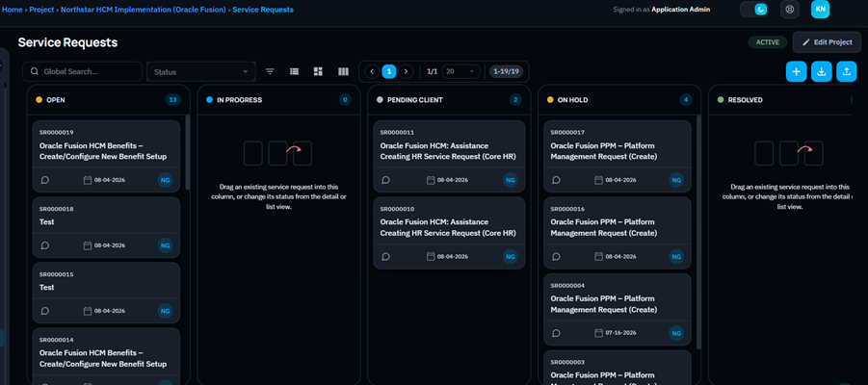Click NG avatar on SR0000010 card

[511, 256]
